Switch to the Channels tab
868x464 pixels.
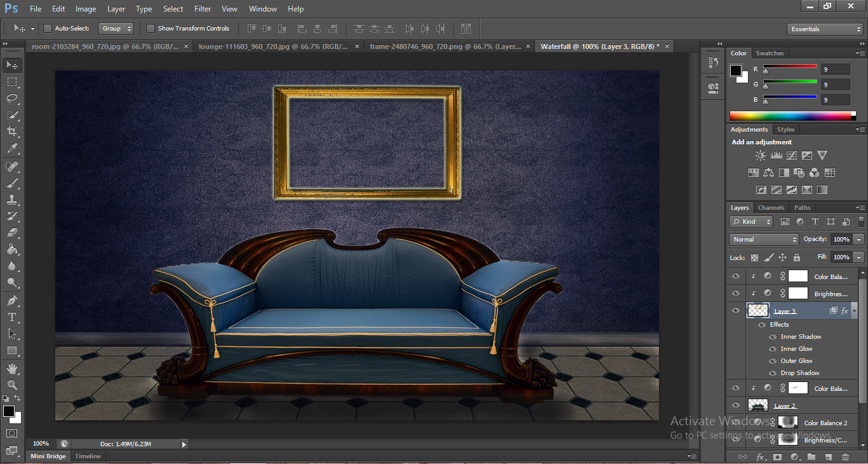pos(771,208)
